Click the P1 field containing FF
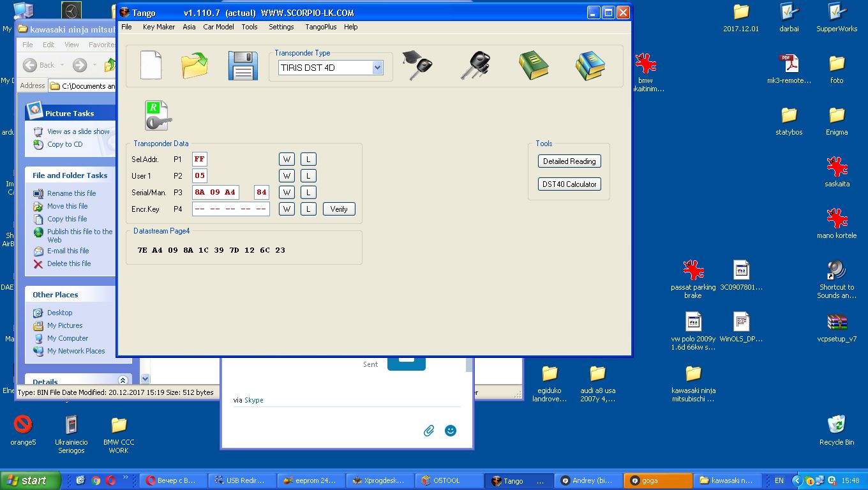This screenshot has height=490, width=868. pos(200,160)
